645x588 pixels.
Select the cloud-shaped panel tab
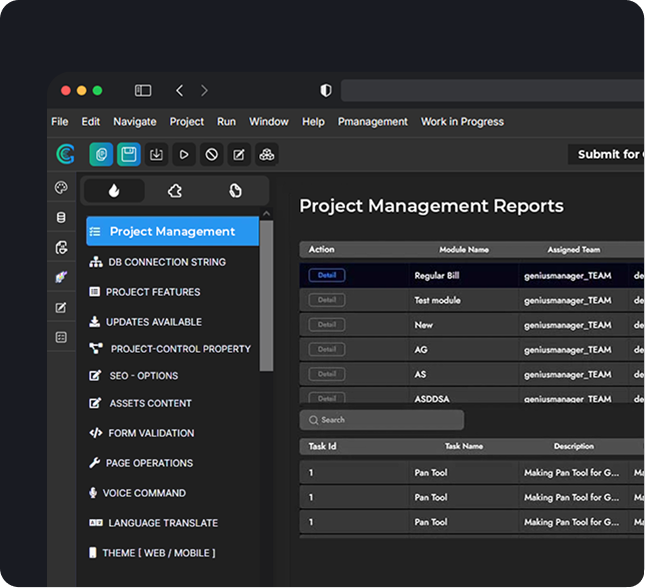click(175, 191)
